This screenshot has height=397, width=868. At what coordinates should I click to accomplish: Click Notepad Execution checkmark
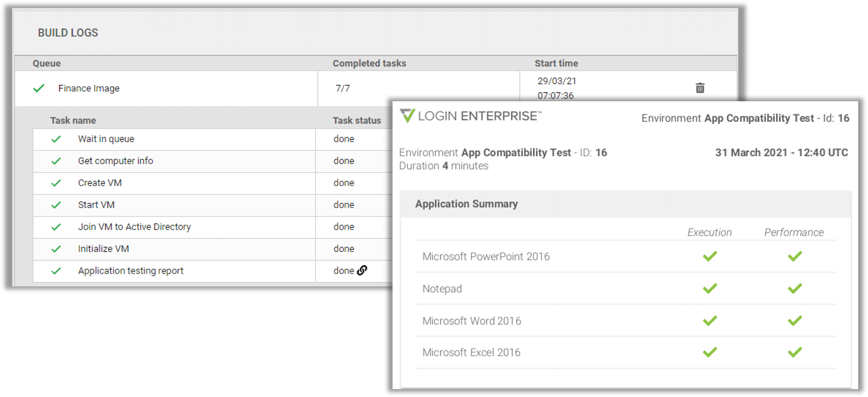point(710,288)
